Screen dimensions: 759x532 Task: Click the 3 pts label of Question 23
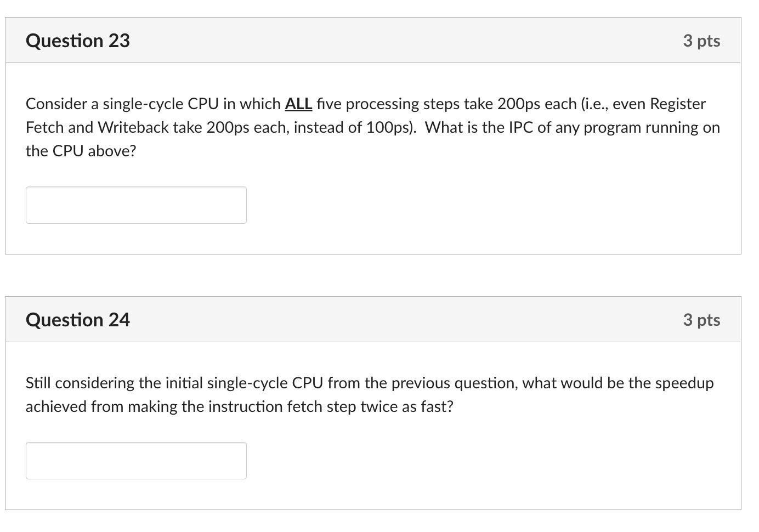click(x=701, y=41)
